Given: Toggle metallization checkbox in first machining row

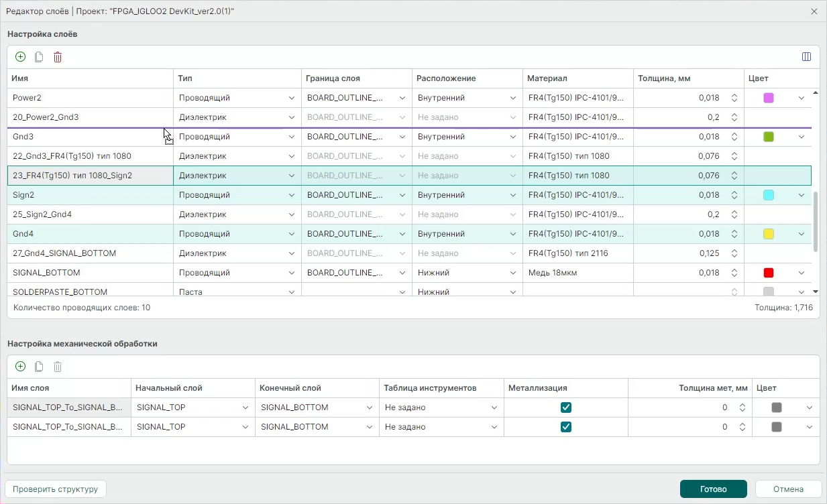Looking at the screenshot, I should tap(566, 407).
